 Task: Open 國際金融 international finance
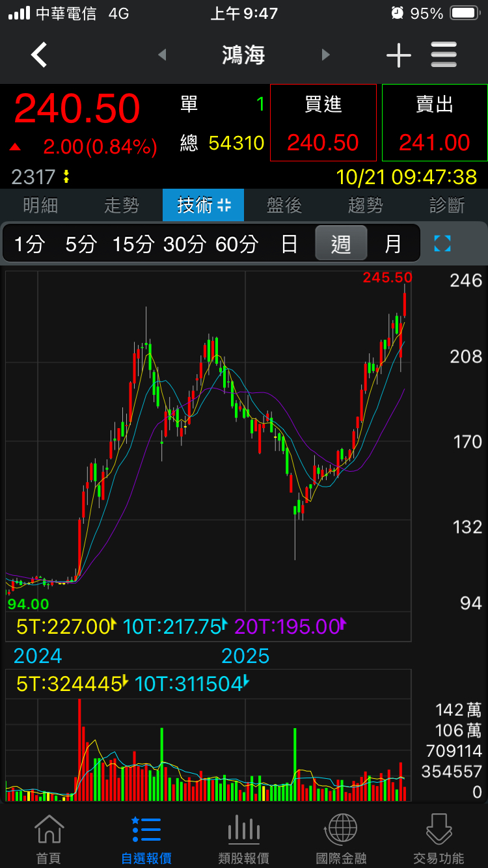tap(342, 839)
